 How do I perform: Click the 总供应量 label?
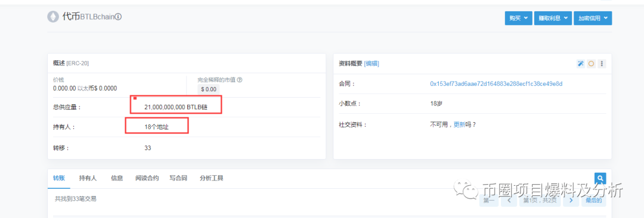[x=67, y=107]
